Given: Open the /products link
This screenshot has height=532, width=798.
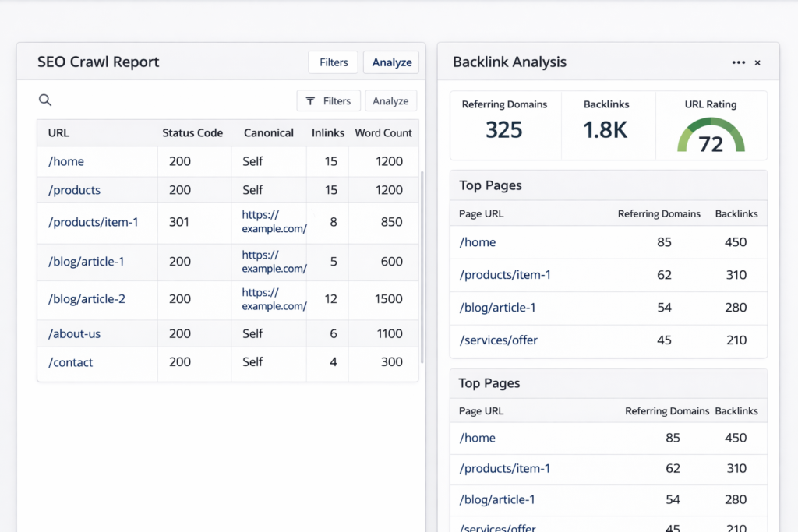Looking at the screenshot, I should coord(74,190).
